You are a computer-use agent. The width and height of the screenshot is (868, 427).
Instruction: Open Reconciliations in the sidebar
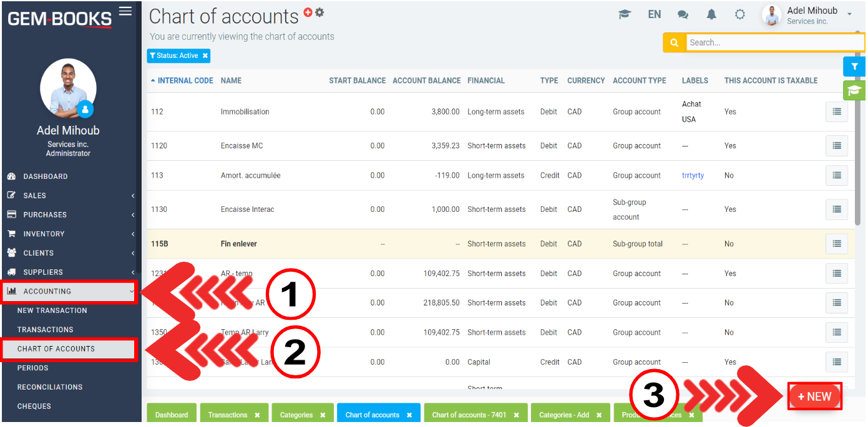pos(50,387)
